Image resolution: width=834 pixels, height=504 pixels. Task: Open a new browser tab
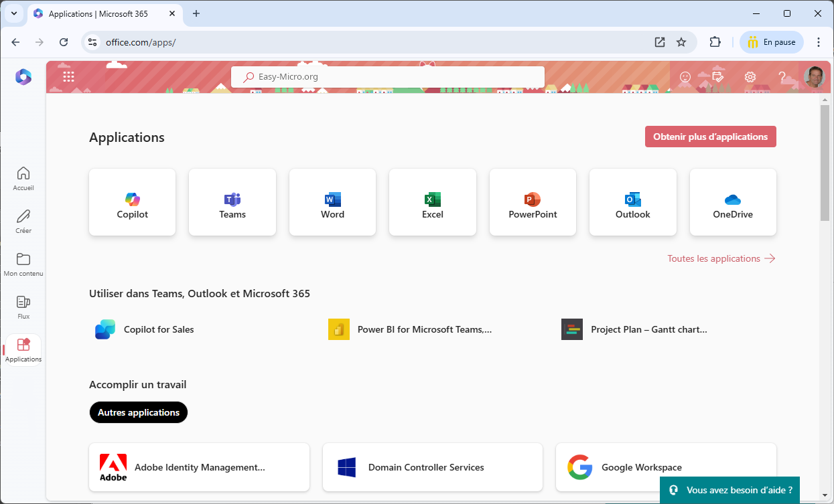[x=196, y=13]
